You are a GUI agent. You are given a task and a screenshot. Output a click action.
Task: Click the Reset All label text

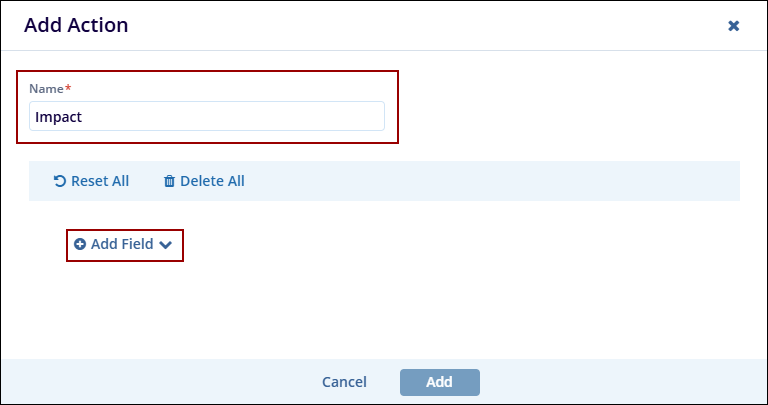pyautogui.click(x=100, y=182)
